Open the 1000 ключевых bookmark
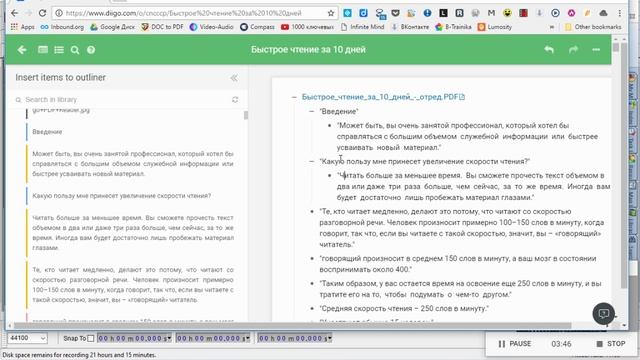The width and height of the screenshot is (640, 360). pyautogui.click(x=307, y=27)
